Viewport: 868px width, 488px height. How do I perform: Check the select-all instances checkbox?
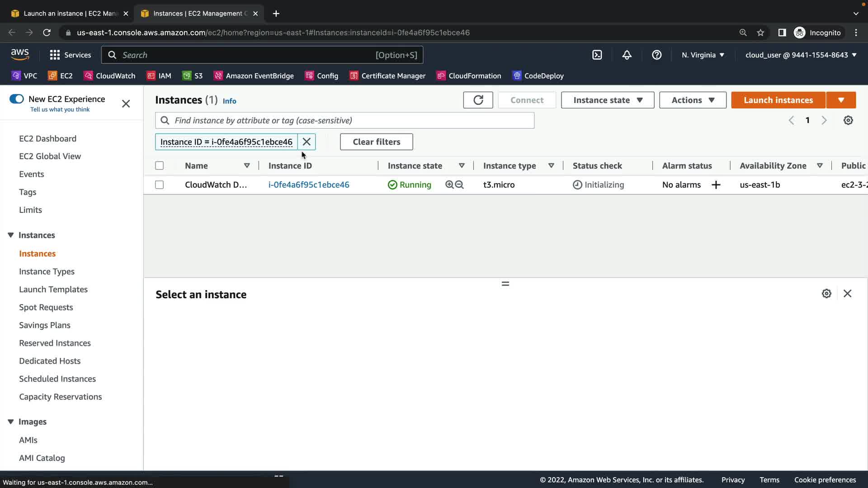coord(159,166)
